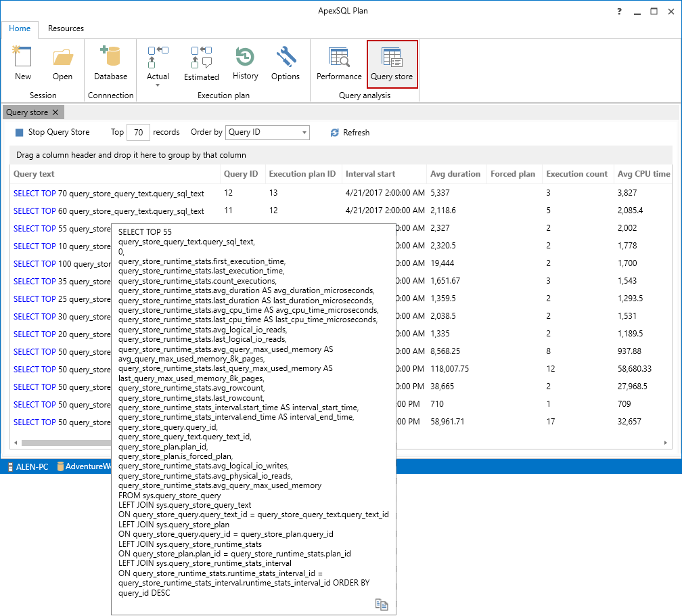This screenshot has width=682, height=616.
Task: Open the SELECT TOP 55 query link
Action: point(62,229)
